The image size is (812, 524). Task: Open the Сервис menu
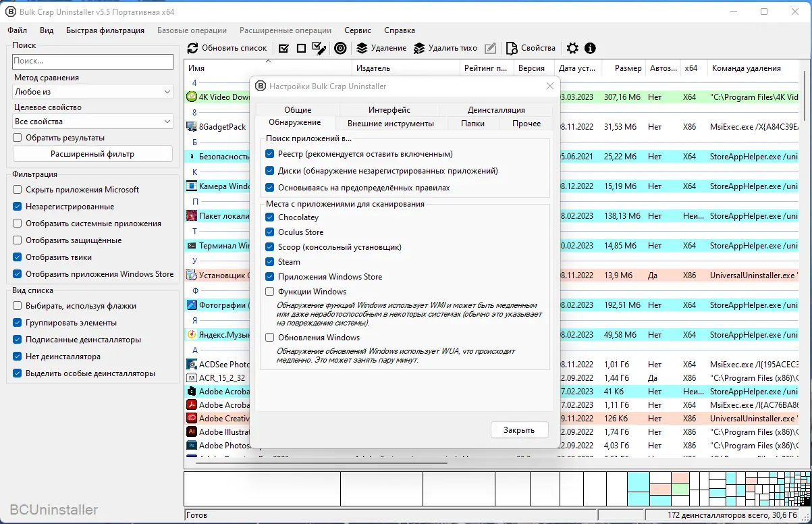[358, 30]
